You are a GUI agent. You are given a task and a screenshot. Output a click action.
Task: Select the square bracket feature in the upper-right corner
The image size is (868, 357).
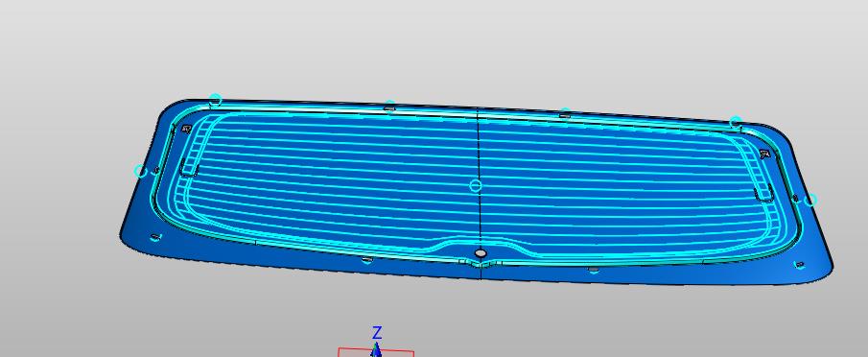pyautogui.click(x=765, y=154)
